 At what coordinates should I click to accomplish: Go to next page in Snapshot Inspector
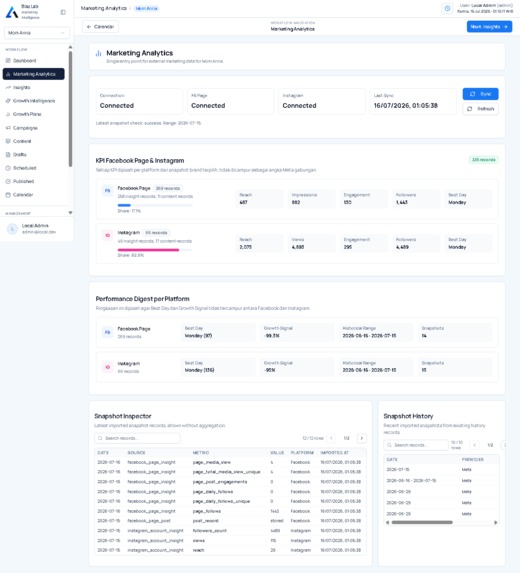click(x=362, y=438)
